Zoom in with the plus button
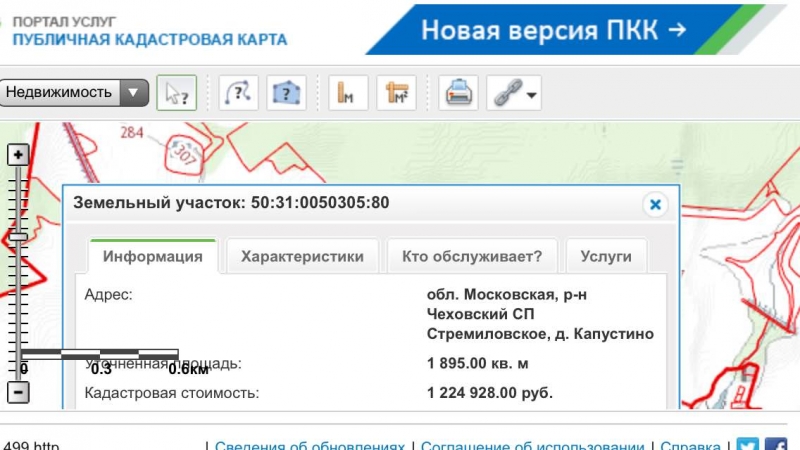Screen dimensions: 800x450 click(18, 155)
